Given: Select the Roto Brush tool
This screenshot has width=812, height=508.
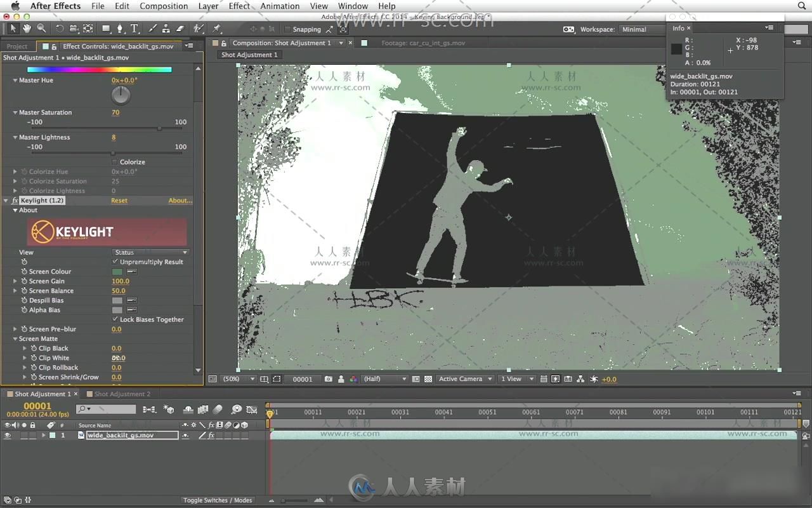Looking at the screenshot, I should coord(199,29).
